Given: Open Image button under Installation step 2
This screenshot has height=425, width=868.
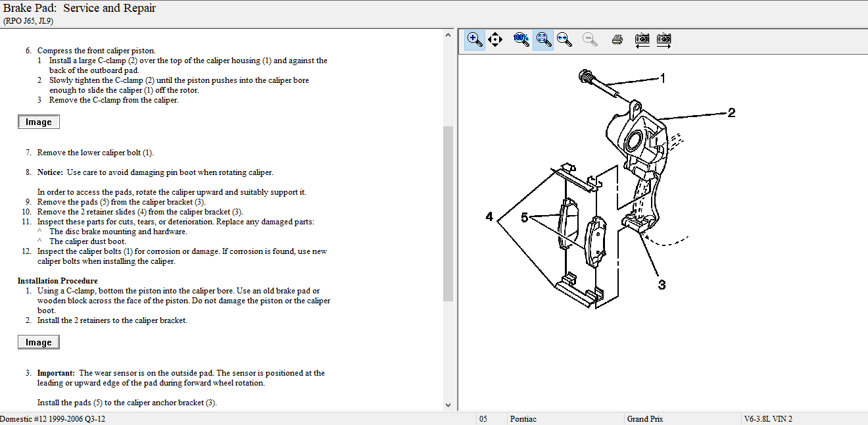Looking at the screenshot, I should (x=39, y=342).
